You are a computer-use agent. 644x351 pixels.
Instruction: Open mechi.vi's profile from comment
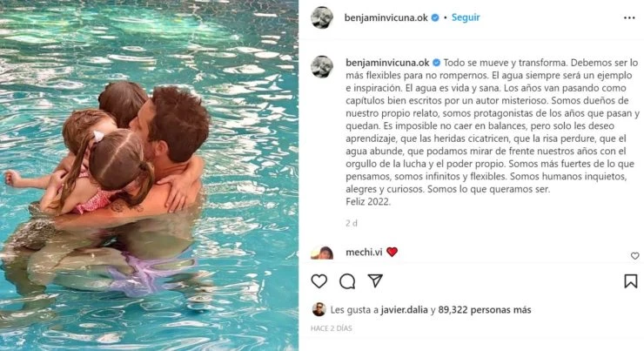[364, 252]
